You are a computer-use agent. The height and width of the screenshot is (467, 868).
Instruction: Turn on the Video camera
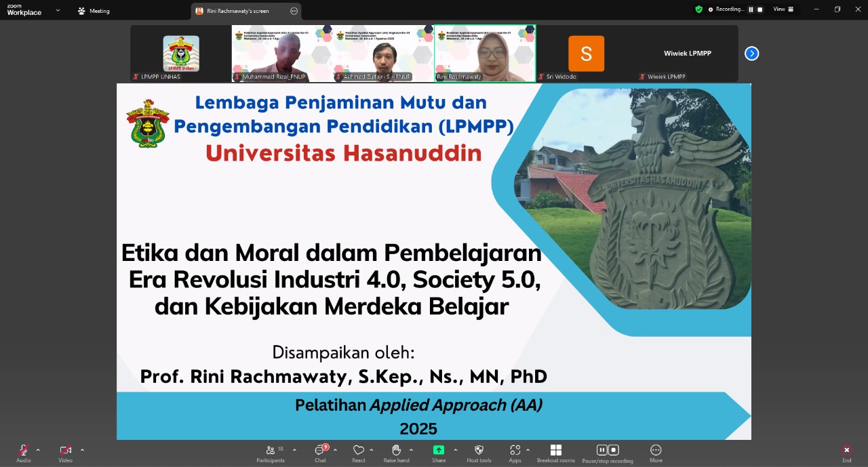pyautogui.click(x=65, y=451)
